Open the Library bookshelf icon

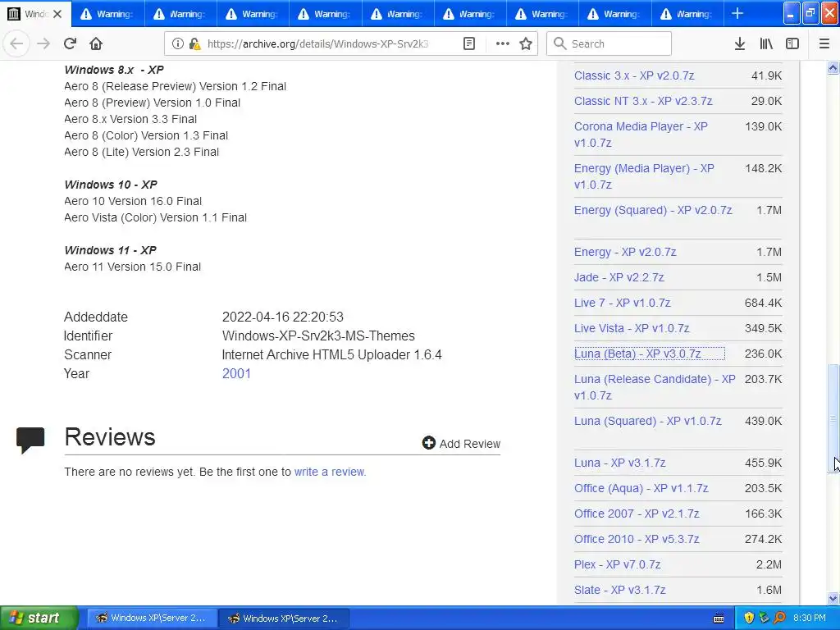[766, 43]
